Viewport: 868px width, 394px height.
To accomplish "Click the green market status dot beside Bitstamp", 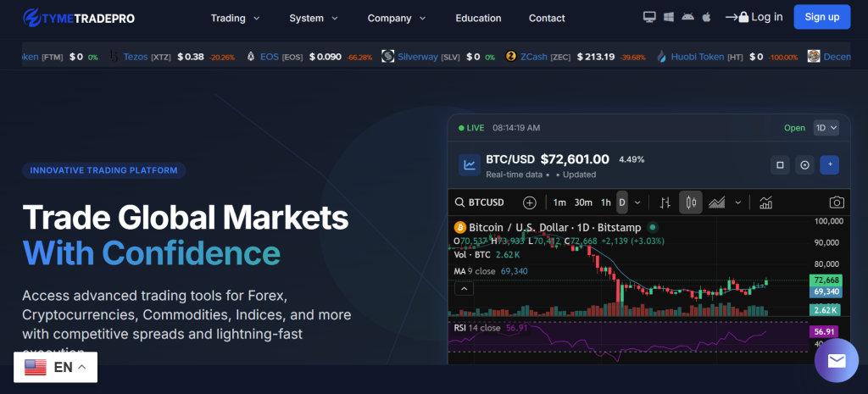I will pyautogui.click(x=653, y=227).
